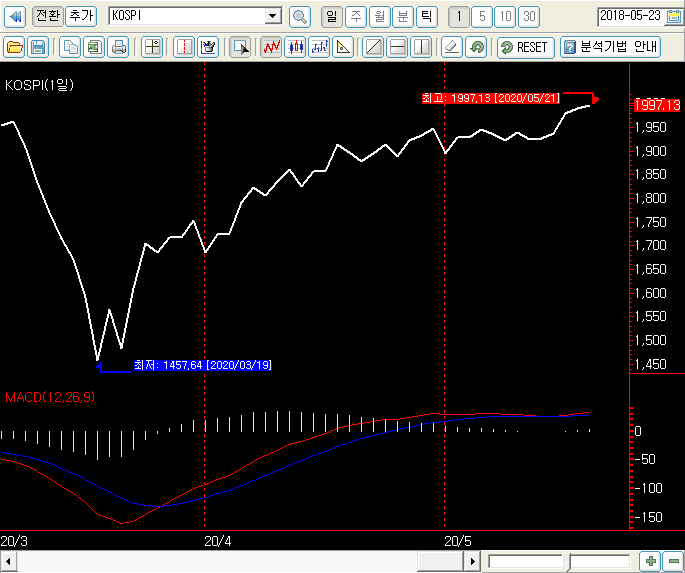Click the 추가 button
685x573 pixels.
point(81,17)
